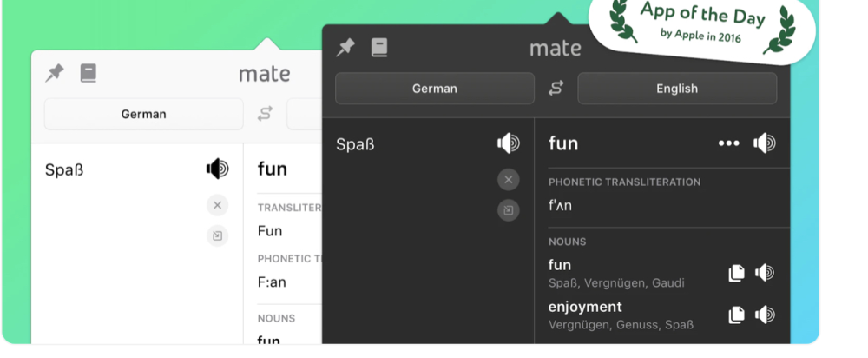Swap languages in light Mate window
This screenshot has height=358, width=868.
(x=265, y=114)
